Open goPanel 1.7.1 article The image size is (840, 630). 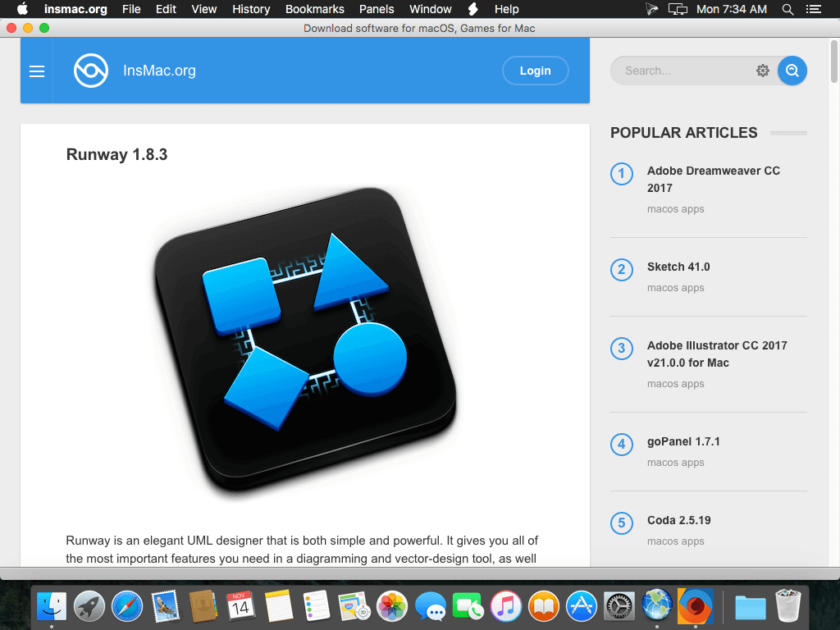click(683, 441)
